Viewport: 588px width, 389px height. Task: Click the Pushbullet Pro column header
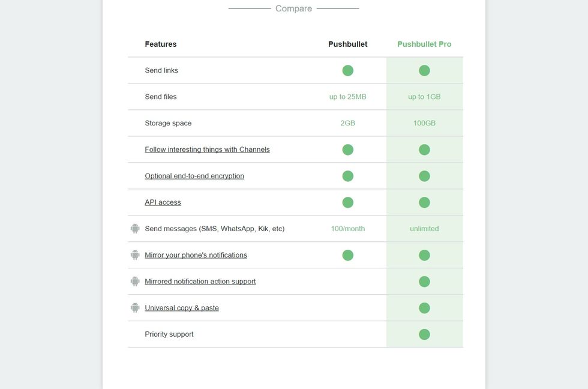click(x=424, y=44)
